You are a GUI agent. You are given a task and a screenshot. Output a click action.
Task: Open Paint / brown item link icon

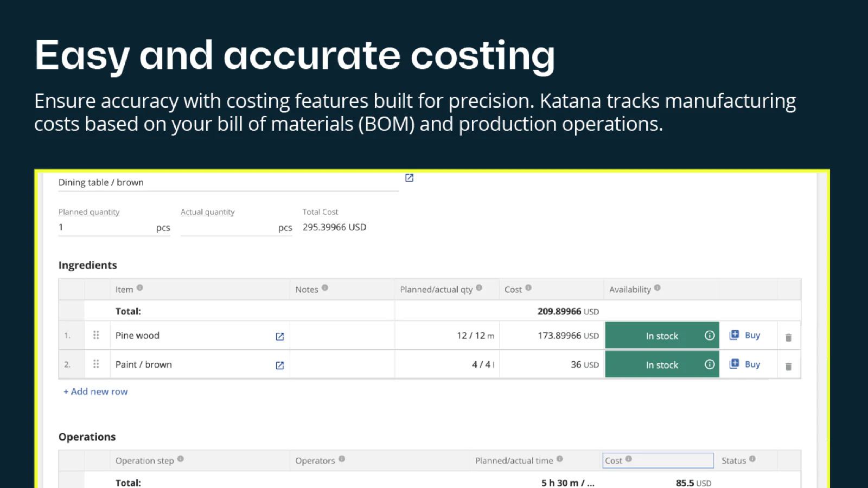tap(280, 365)
